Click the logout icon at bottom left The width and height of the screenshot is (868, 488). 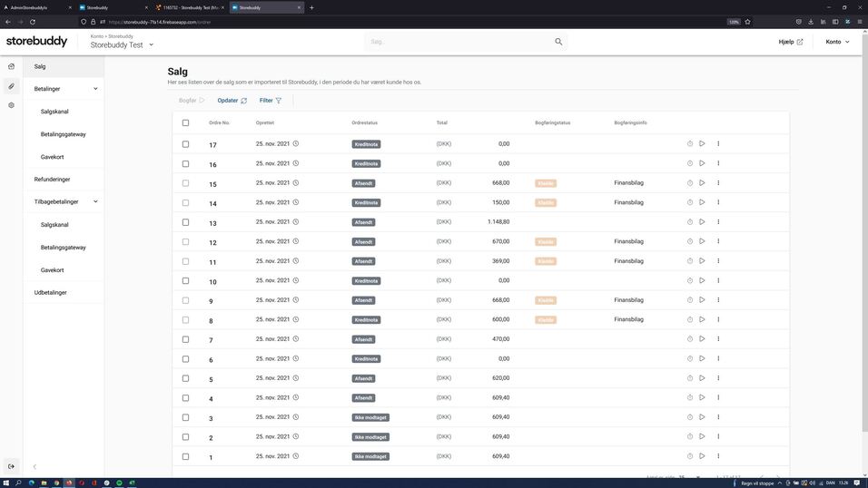click(11, 466)
